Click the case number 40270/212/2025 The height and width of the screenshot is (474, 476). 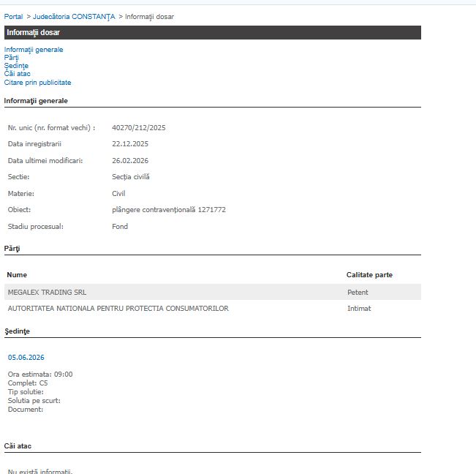pos(139,128)
